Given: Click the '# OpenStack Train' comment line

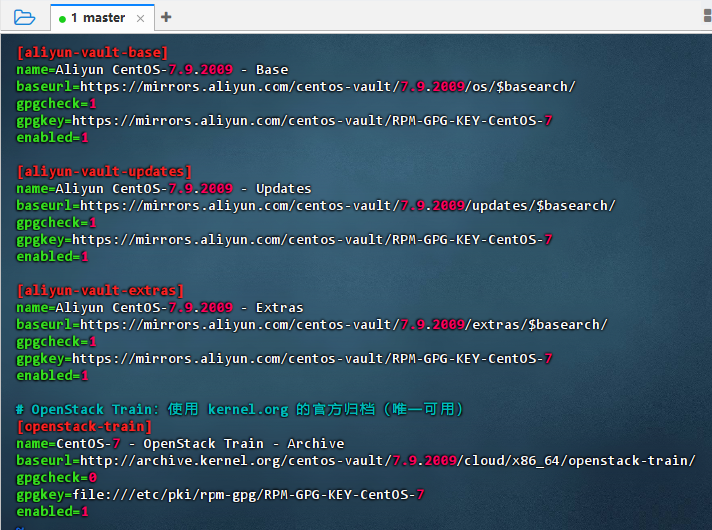Looking at the screenshot, I should 239,409.
